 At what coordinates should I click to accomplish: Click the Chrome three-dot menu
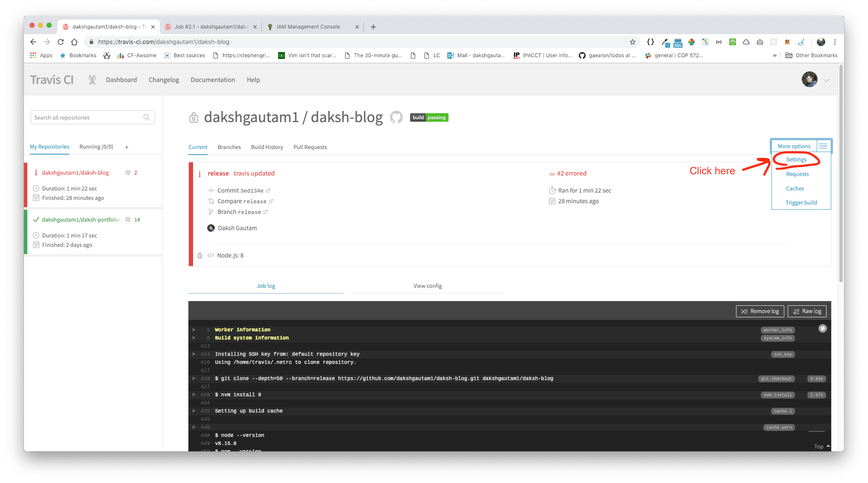[835, 42]
